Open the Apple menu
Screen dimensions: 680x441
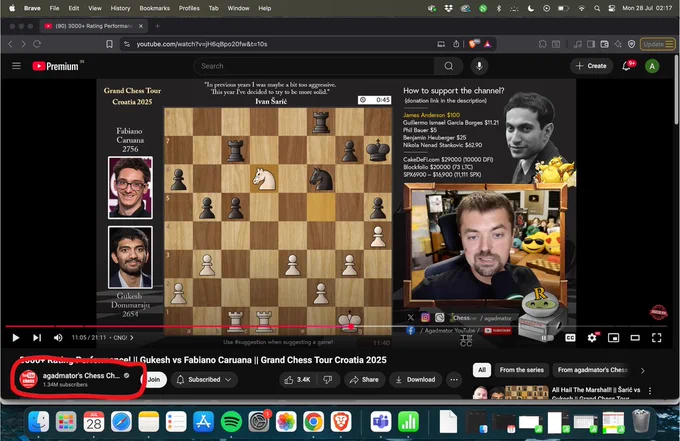coord(12,8)
